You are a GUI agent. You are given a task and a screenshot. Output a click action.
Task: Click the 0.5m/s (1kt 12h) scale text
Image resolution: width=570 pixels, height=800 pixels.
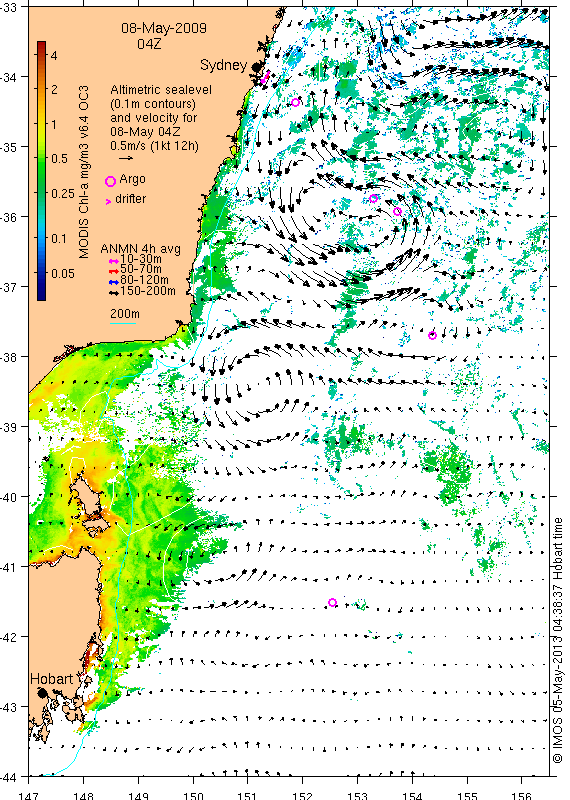[x=155, y=146]
